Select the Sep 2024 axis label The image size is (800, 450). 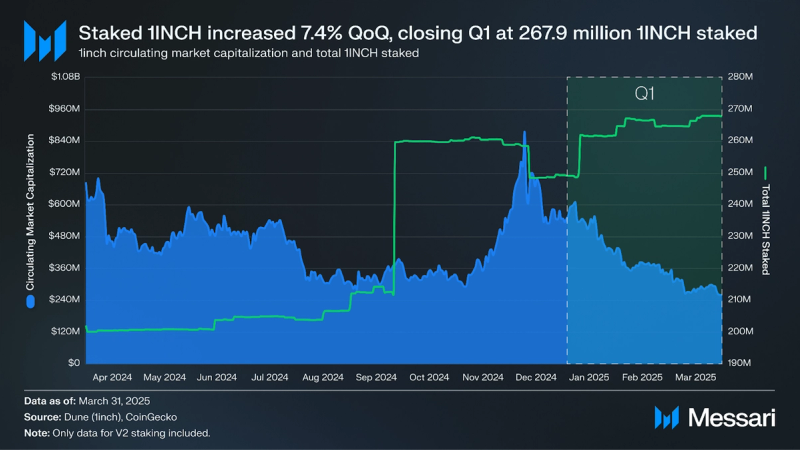pyautogui.click(x=376, y=378)
